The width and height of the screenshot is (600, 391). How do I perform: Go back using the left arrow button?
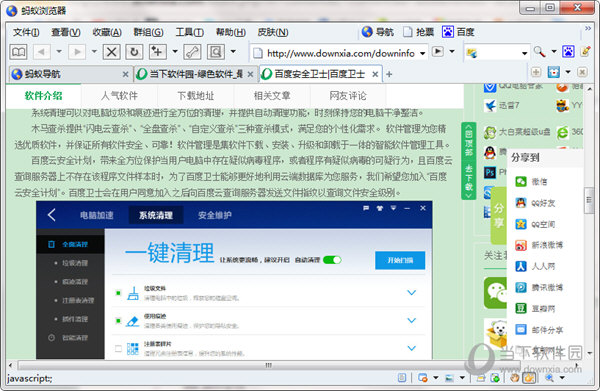click(x=42, y=52)
